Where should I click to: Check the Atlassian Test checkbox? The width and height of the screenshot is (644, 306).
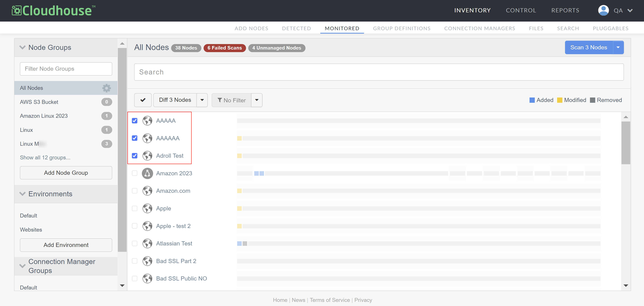tap(135, 244)
